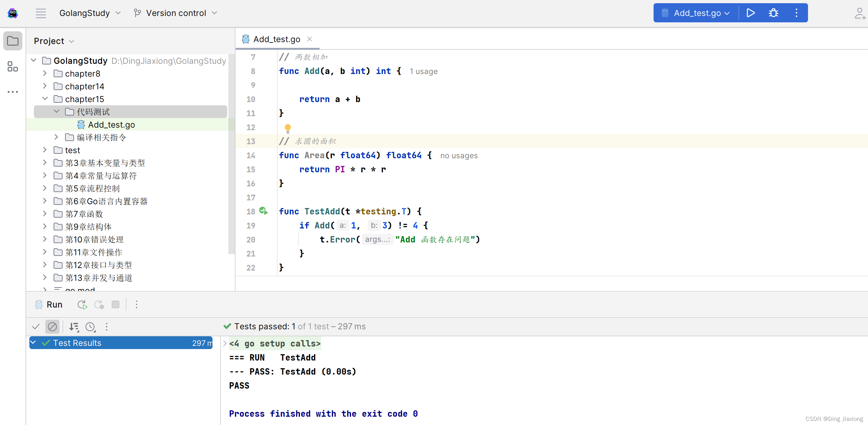This screenshot has width=868, height=425.
Task: Expand the 第9章结构体 folder
Action: coord(45,227)
